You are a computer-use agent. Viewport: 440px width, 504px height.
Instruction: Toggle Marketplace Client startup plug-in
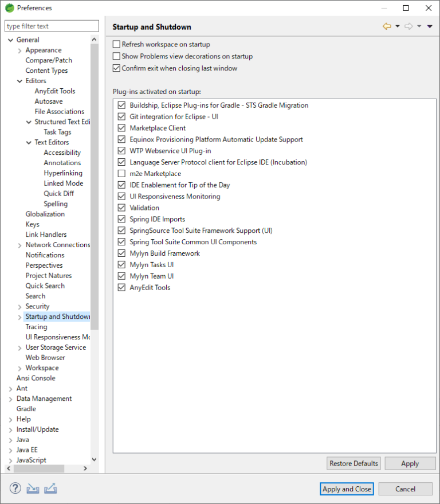click(x=121, y=128)
